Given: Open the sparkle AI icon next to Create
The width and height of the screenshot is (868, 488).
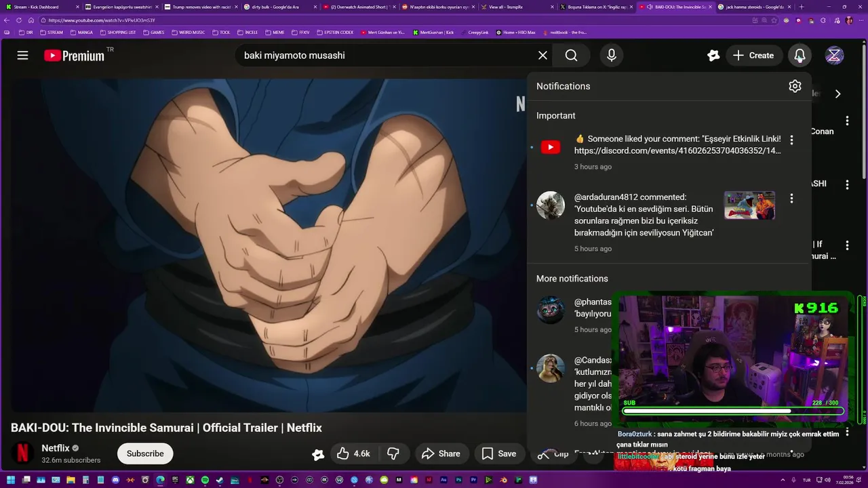Looking at the screenshot, I should 713,56.
